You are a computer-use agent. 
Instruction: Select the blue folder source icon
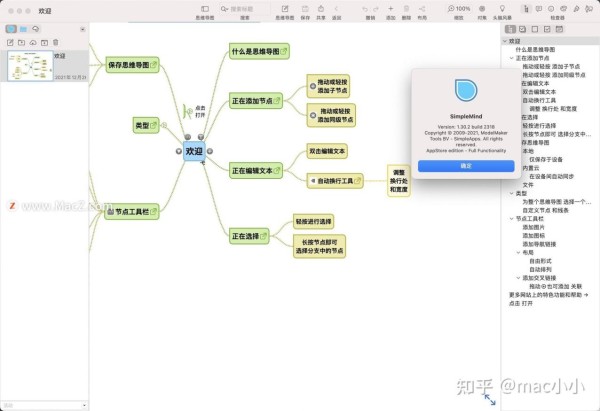point(24,29)
